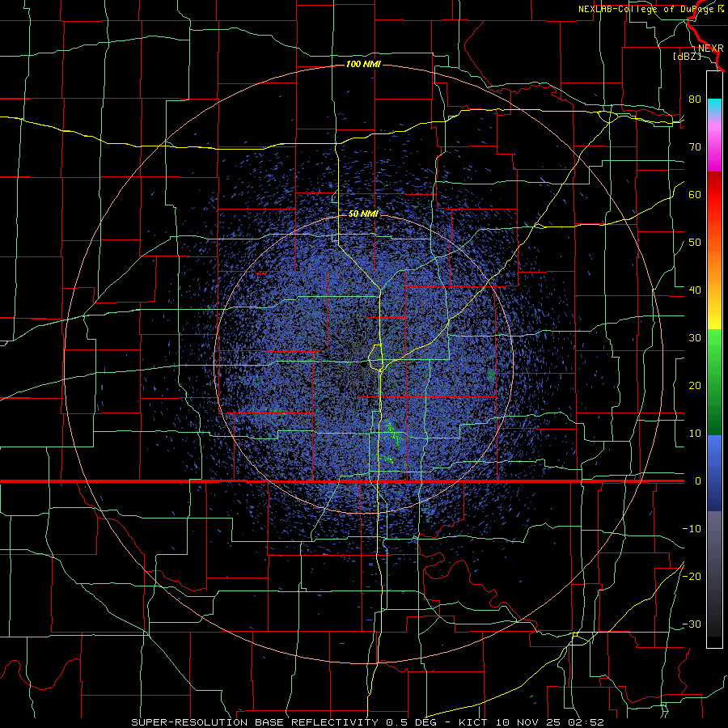Screen dimensions: 728x728
Task: Select the -10 value on dBZ scale
Action: tap(692, 529)
